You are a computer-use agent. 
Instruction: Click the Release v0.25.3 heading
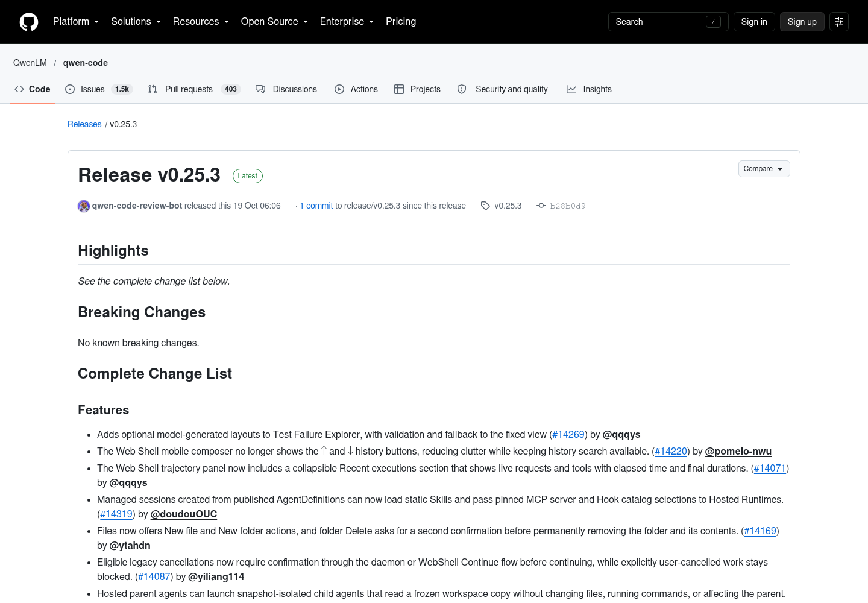pyautogui.click(x=149, y=175)
